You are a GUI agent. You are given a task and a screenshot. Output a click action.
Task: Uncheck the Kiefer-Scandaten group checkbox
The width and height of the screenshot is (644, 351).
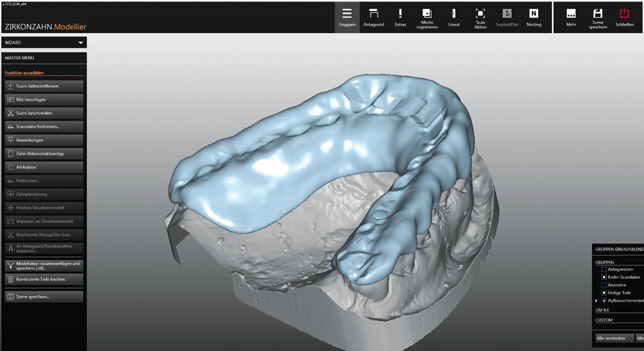(604, 277)
